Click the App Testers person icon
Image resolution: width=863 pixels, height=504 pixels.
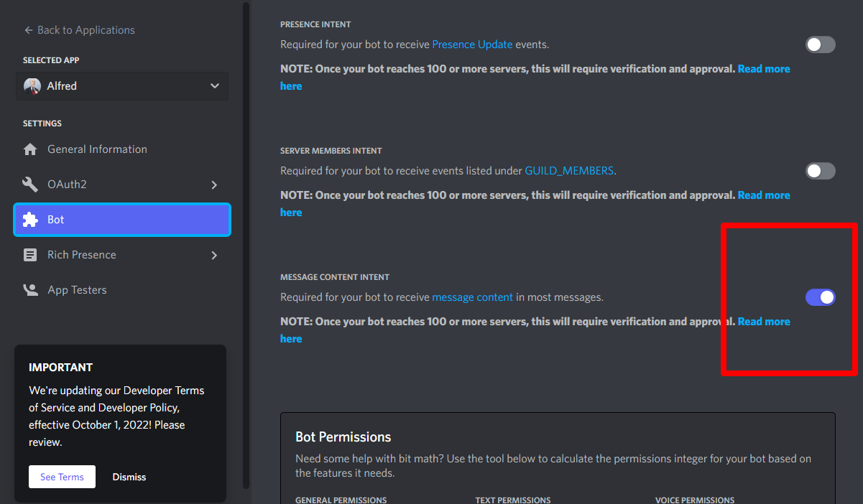tap(30, 290)
